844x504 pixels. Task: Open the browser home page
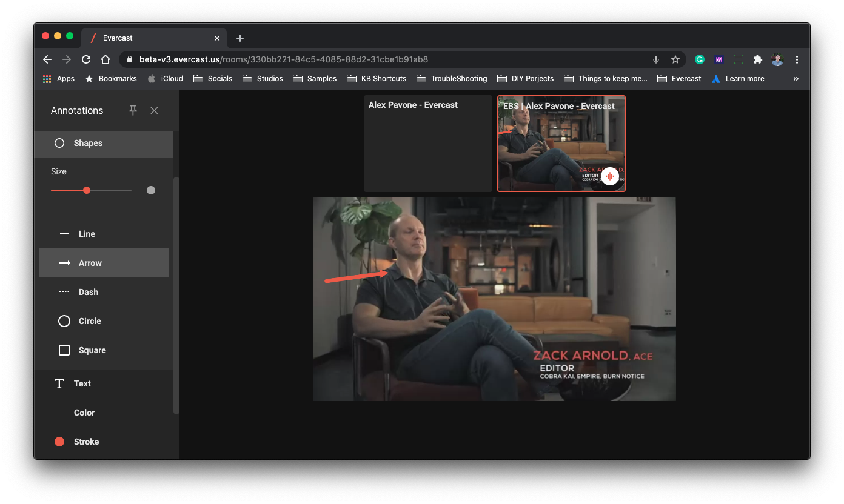coord(105,59)
